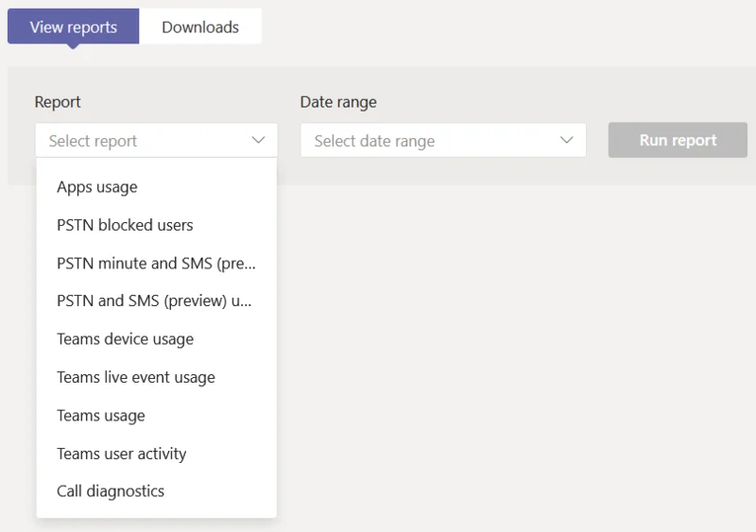Choose Apps usage from the report list
This screenshot has height=532, width=756.
point(156,187)
